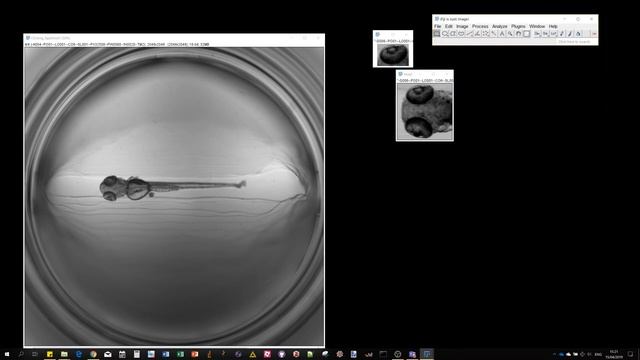Expand the More Tools arrow in Fiji
The image size is (640, 360).
[x=594, y=34]
